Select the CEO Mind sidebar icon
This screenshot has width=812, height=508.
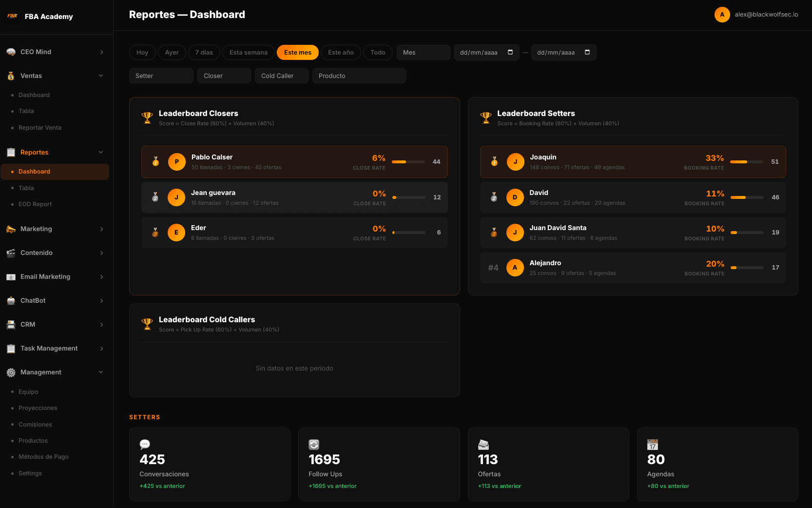[x=11, y=52]
